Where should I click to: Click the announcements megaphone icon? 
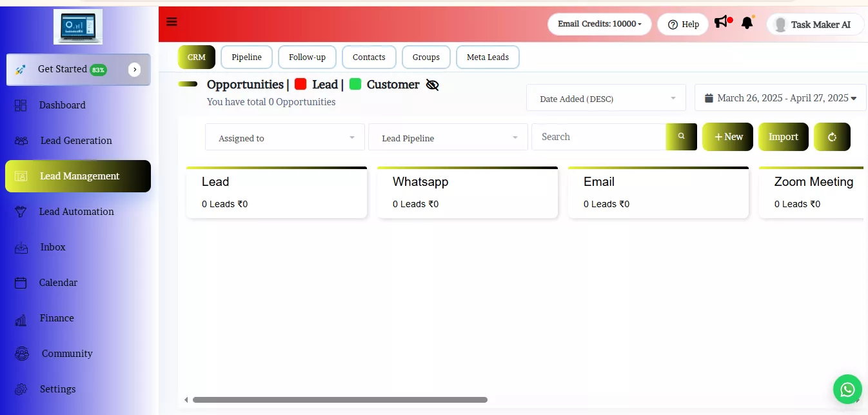[721, 23]
